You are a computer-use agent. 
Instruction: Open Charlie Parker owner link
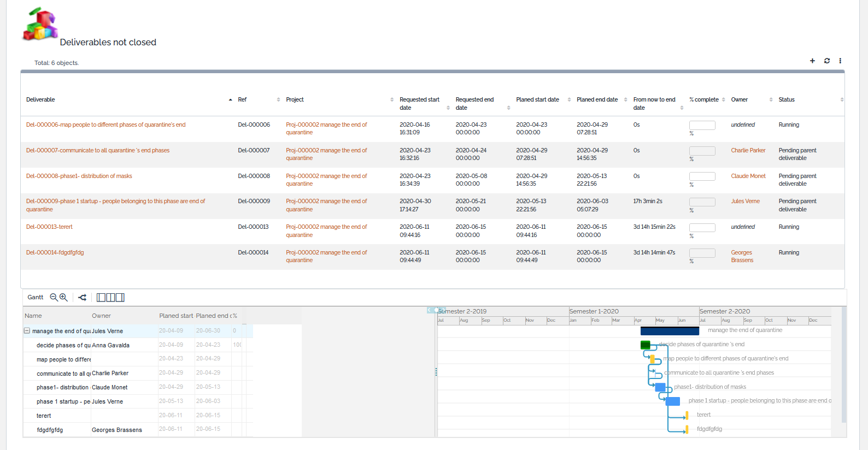click(748, 150)
